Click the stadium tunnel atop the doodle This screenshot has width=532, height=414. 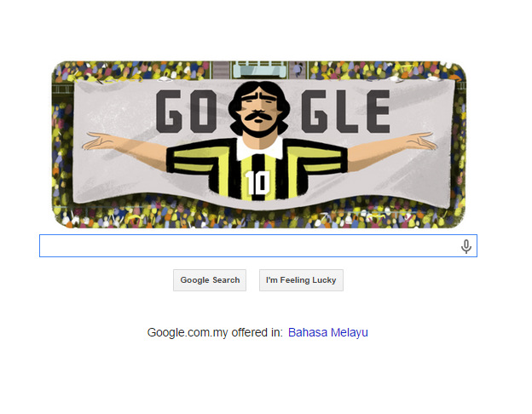[x=259, y=70]
